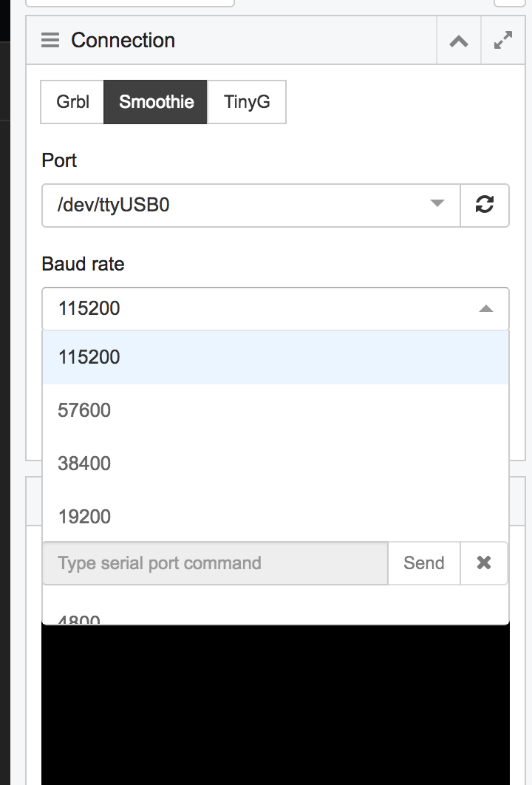
Task: Switch controller type to TinyG
Action: point(247,101)
